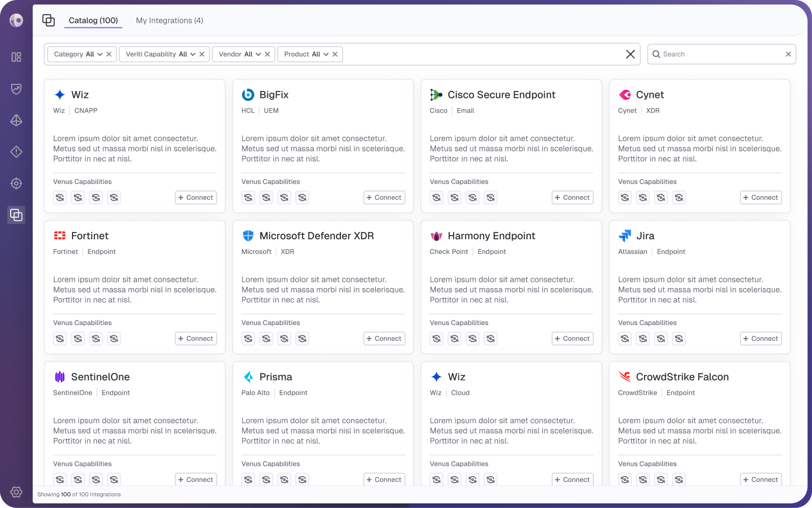Click the Cynet card title
This screenshot has width=812, height=508.
[x=650, y=94]
